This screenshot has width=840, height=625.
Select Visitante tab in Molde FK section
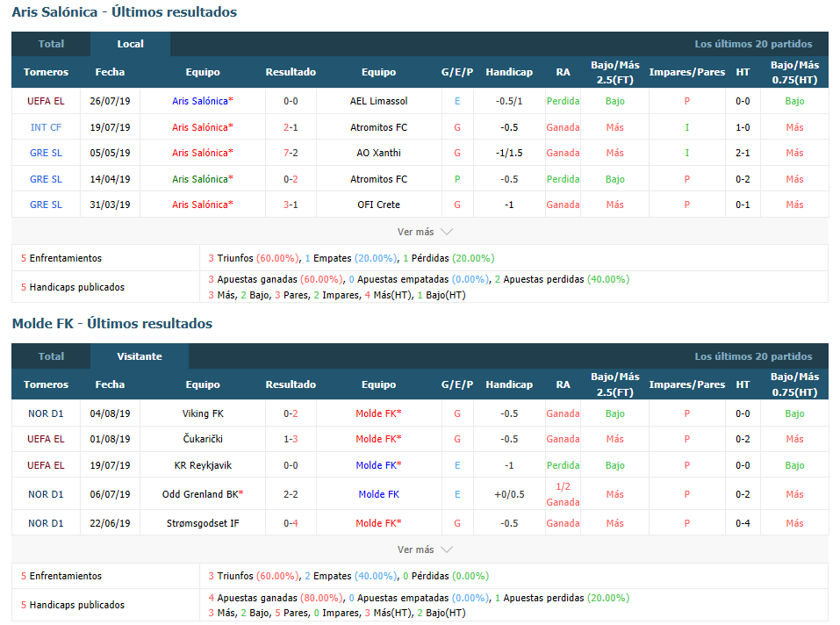(x=140, y=356)
